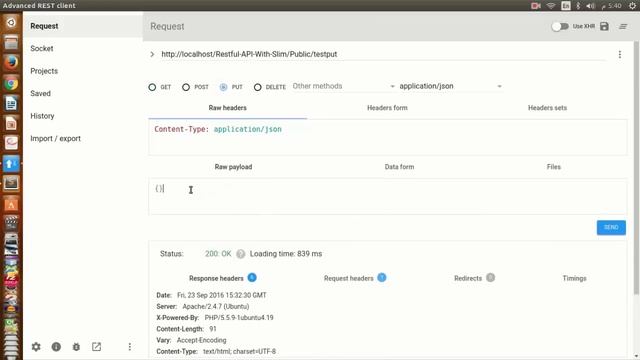Click into the request URL field
Image resolution: width=640 pixels, height=360 pixels.
(383, 54)
